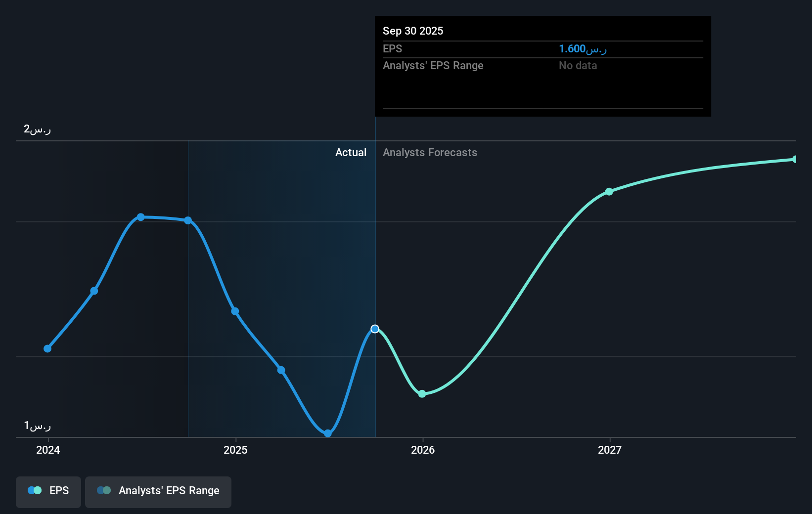812x514 pixels.
Task: Select the forecast data point near 2026
Action: click(x=422, y=394)
